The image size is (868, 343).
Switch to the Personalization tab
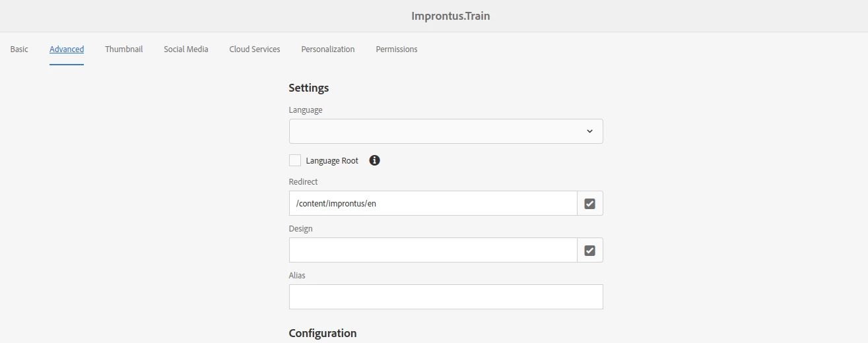click(x=328, y=49)
